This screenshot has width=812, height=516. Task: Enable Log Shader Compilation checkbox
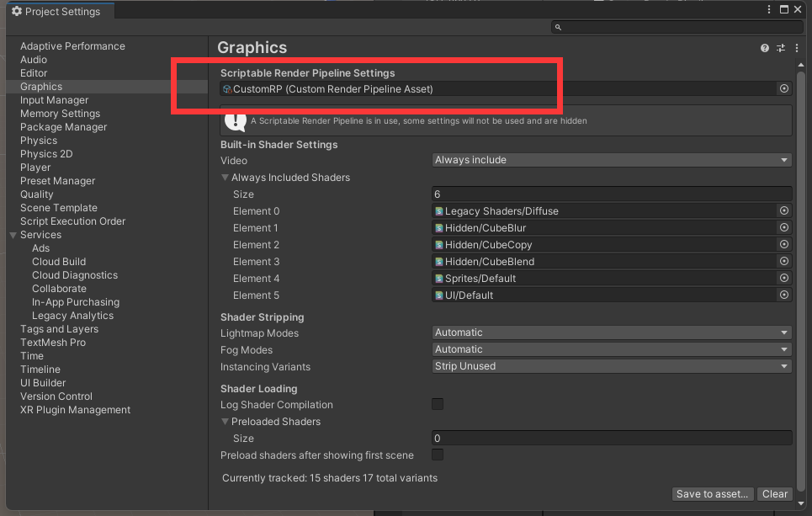point(438,405)
